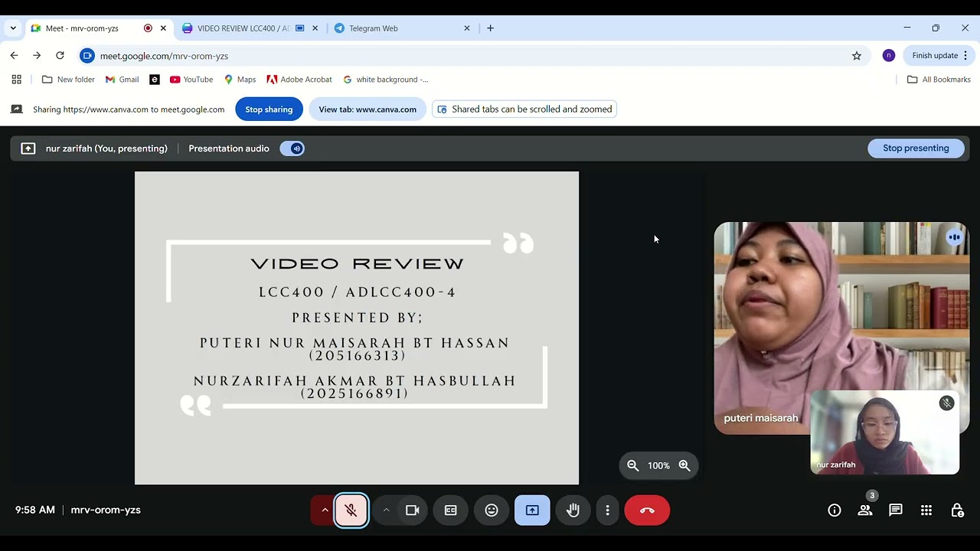Open a new browser tab
The height and width of the screenshot is (551, 980).
pos(491,28)
